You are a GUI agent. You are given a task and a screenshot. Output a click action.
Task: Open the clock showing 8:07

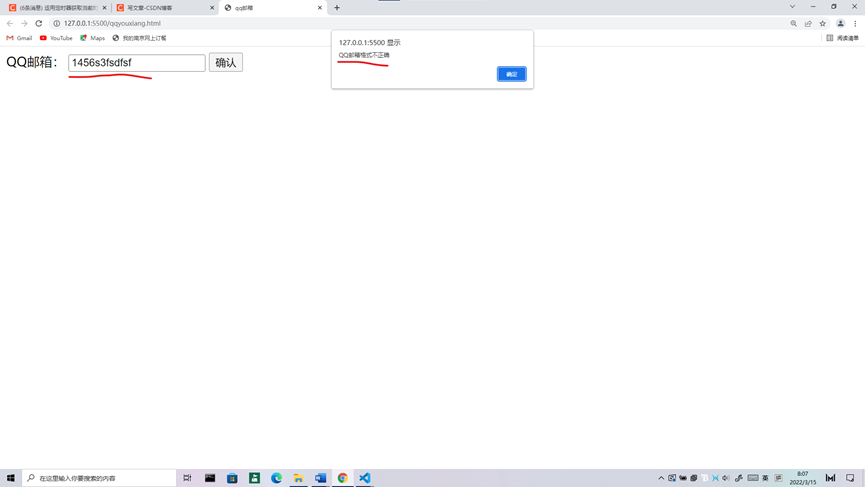coord(803,478)
